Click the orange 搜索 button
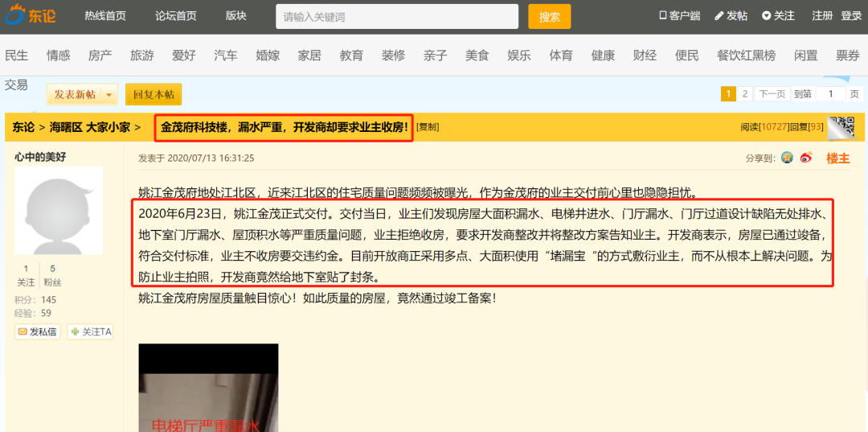The height and width of the screenshot is (432, 868). 549,17
